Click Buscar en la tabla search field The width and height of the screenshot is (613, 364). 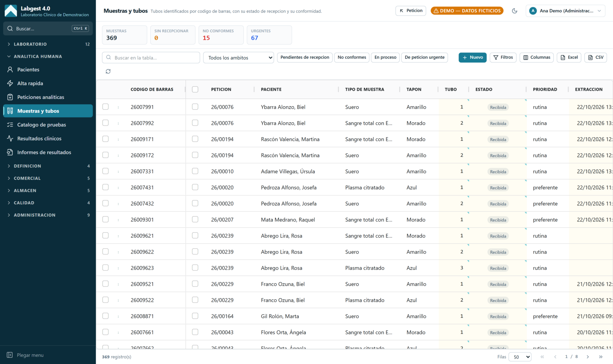151,57
